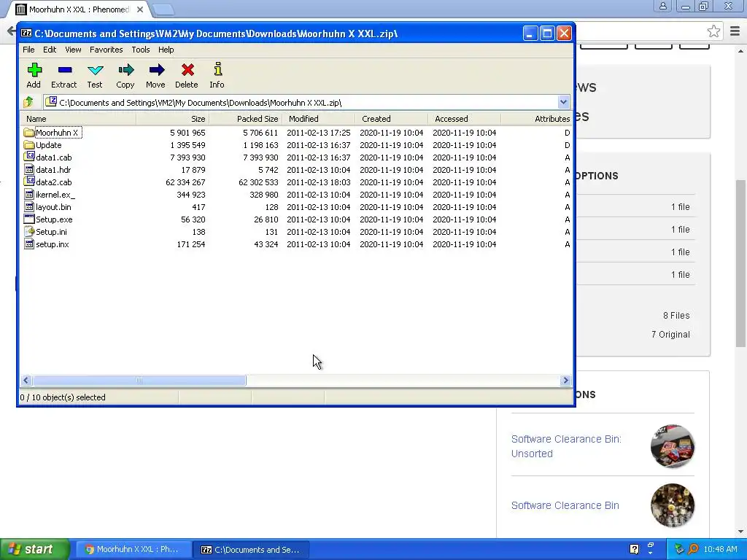The image size is (747, 560).
Task: Select the data1.cab file icon
Action: tap(28, 156)
